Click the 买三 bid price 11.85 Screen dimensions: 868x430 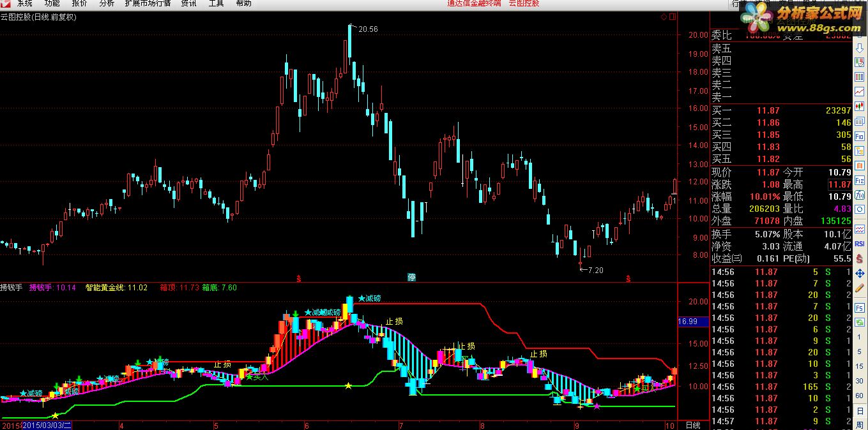pyautogui.click(x=768, y=135)
